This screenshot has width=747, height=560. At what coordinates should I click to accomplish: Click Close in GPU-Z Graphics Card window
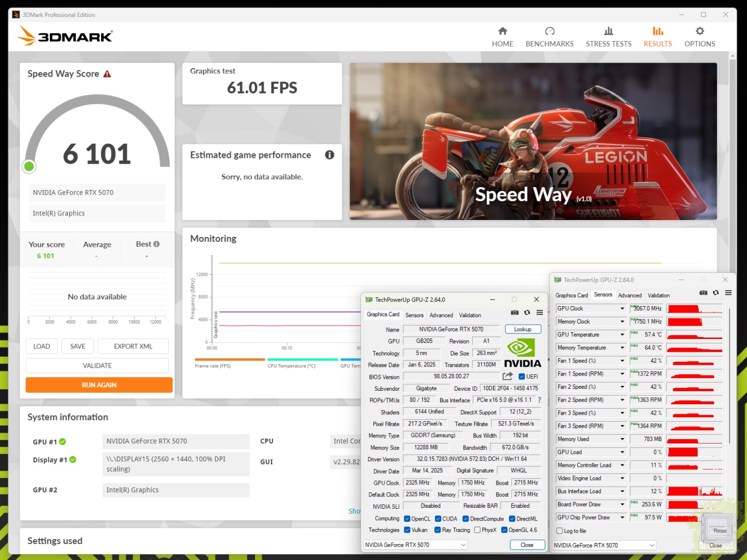[x=527, y=545]
